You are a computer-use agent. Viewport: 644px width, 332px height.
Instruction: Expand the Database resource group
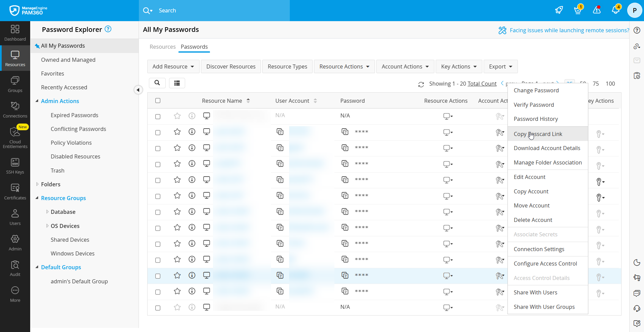pyautogui.click(x=47, y=212)
